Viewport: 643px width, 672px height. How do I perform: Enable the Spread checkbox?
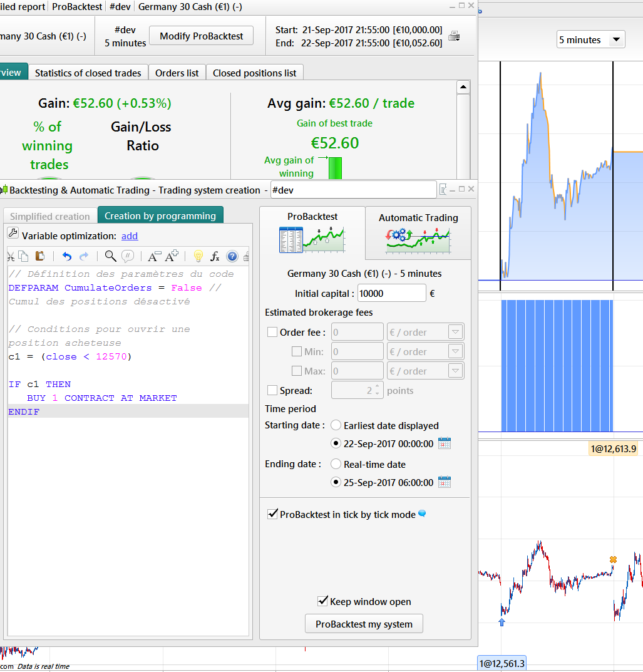point(272,390)
